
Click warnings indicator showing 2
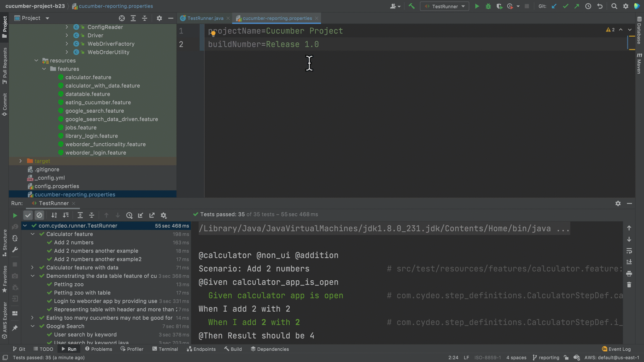pyautogui.click(x=610, y=30)
